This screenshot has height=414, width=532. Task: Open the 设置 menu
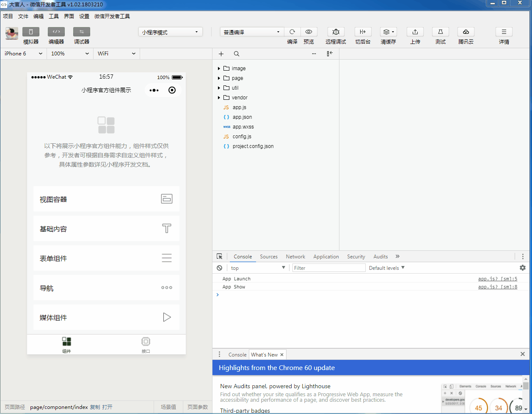coord(84,16)
